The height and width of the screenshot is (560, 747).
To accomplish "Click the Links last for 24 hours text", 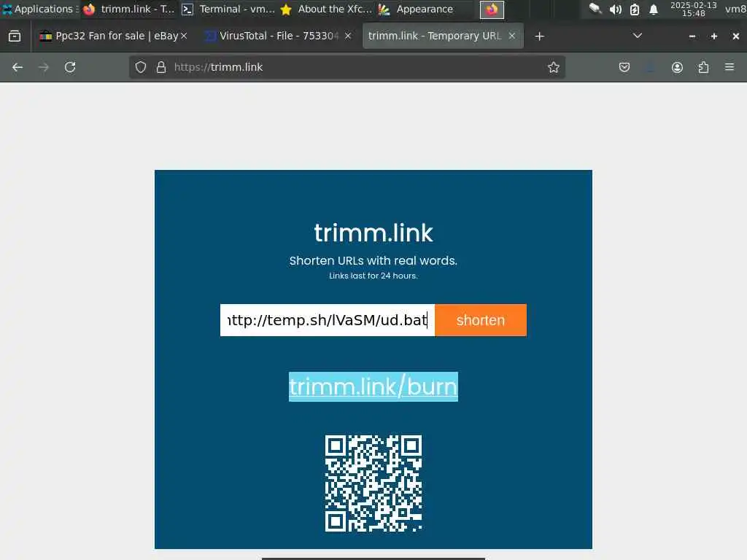I will click(x=373, y=276).
